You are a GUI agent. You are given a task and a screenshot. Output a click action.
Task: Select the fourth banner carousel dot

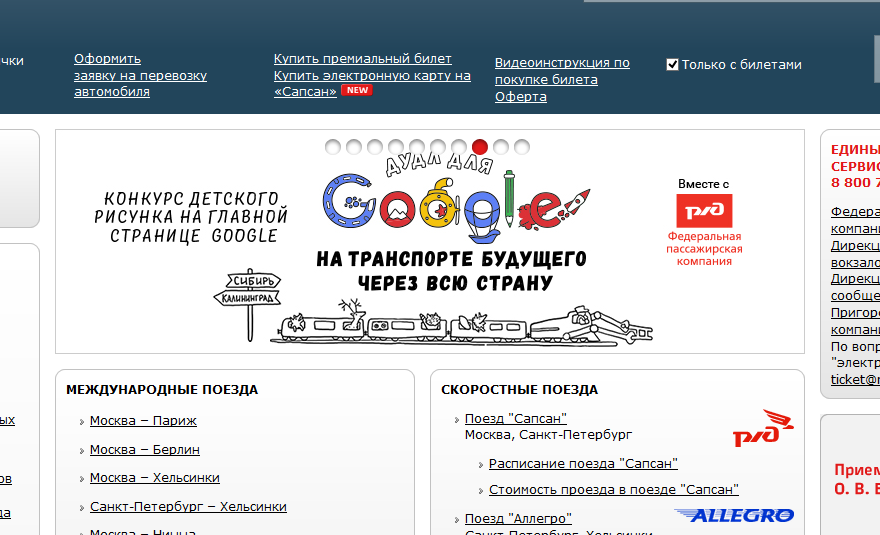point(396,147)
